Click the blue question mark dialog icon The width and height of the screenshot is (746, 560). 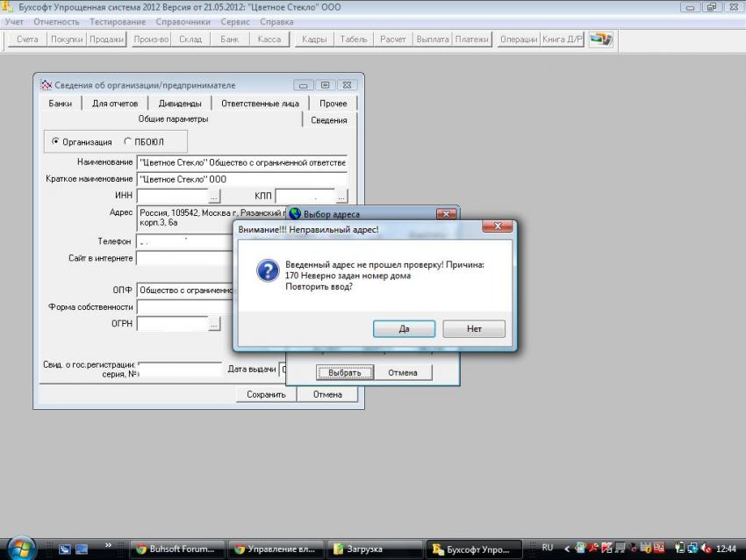[x=267, y=270]
